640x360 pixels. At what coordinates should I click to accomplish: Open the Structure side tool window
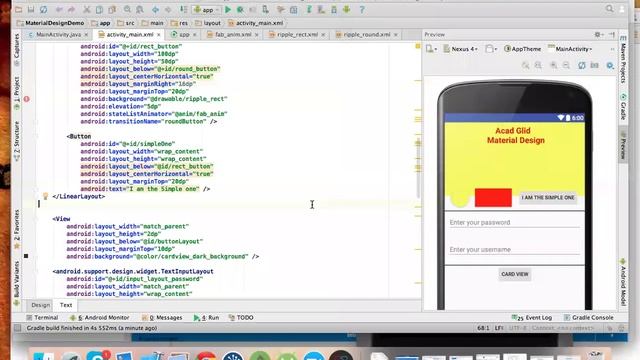tap(17, 140)
